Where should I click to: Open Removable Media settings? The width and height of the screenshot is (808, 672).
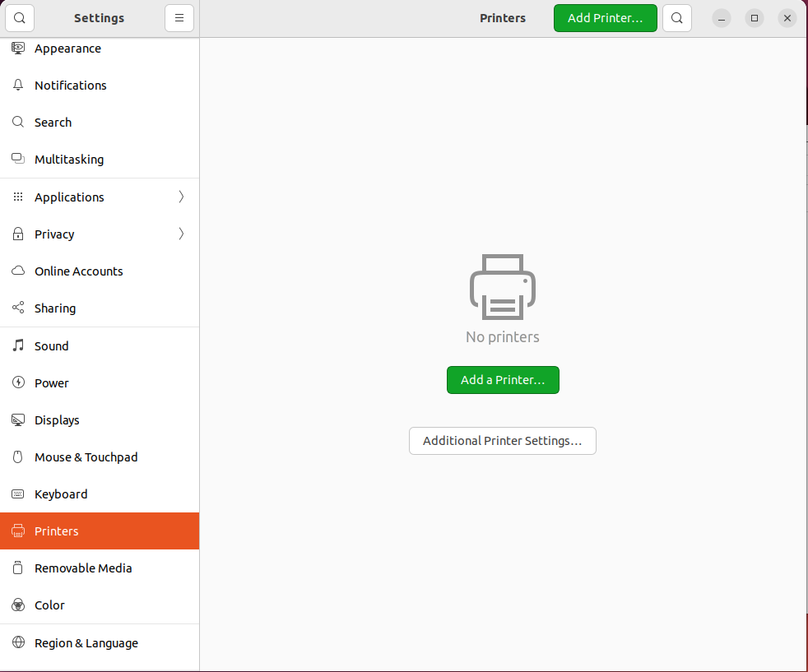point(83,568)
